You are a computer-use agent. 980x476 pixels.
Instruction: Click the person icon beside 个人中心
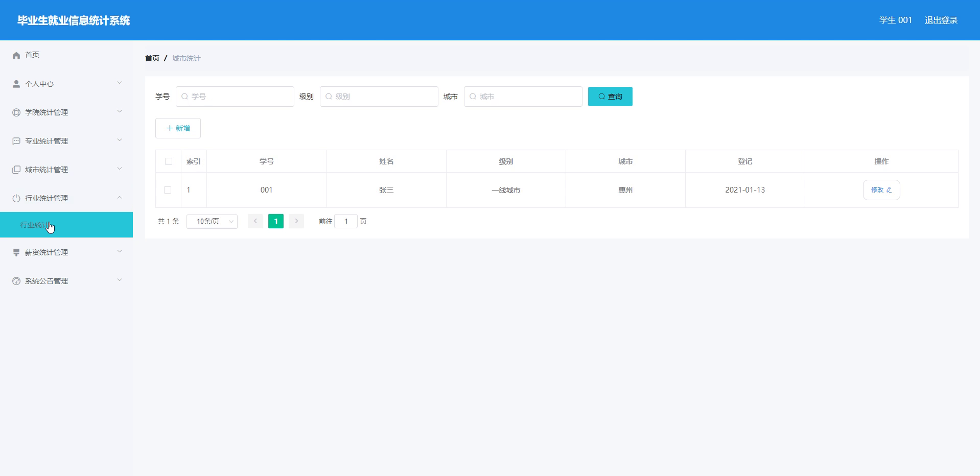coord(16,84)
